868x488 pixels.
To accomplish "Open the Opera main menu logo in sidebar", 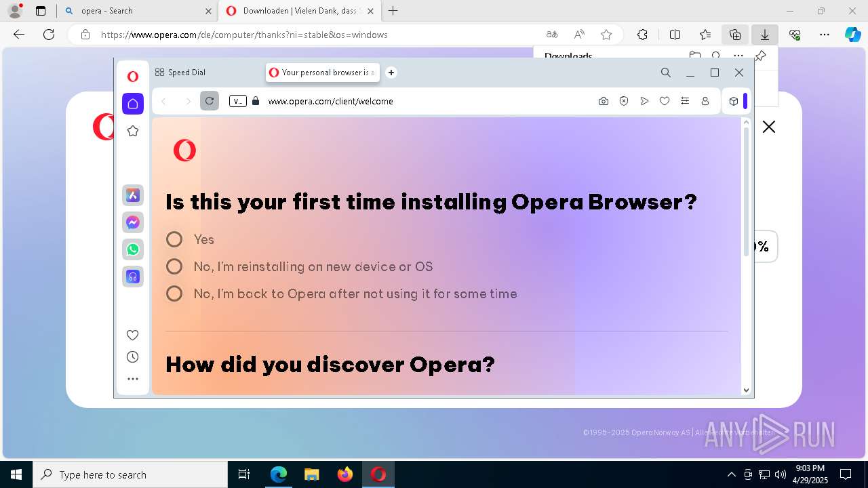I will (133, 77).
